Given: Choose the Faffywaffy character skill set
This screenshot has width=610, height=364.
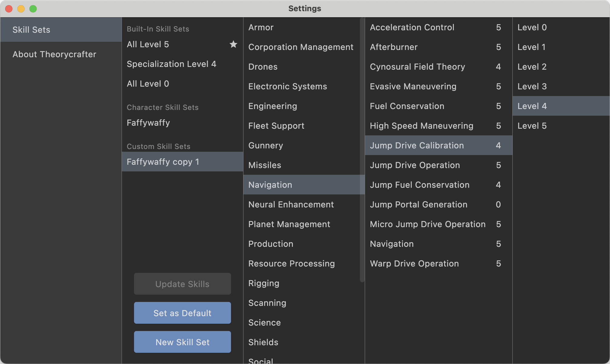Looking at the screenshot, I should click(x=148, y=123).
